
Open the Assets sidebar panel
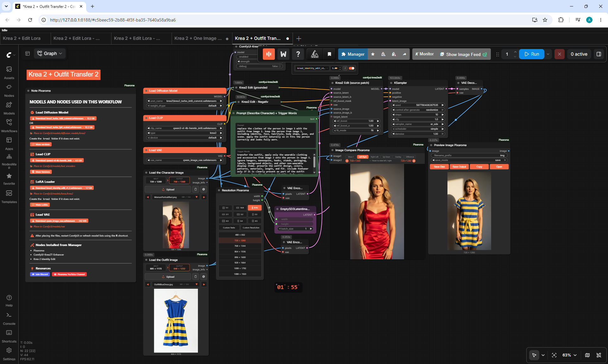tap(9, 72)
